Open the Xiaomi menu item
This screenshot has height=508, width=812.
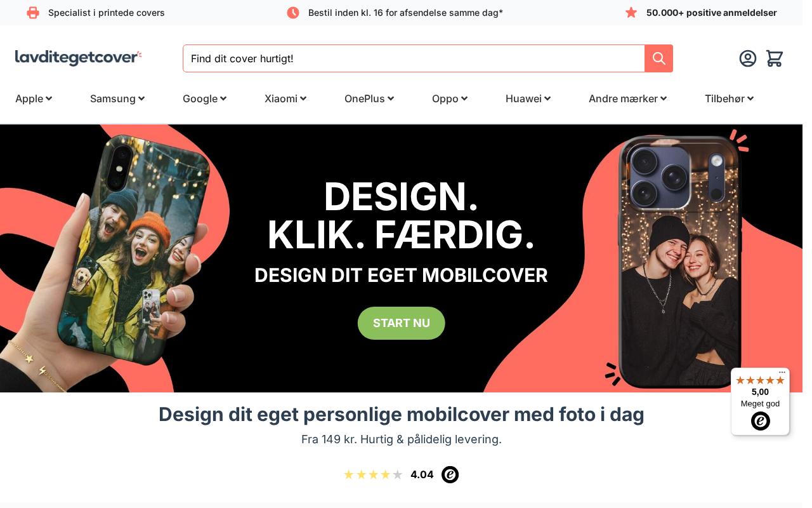coord(285,98)
